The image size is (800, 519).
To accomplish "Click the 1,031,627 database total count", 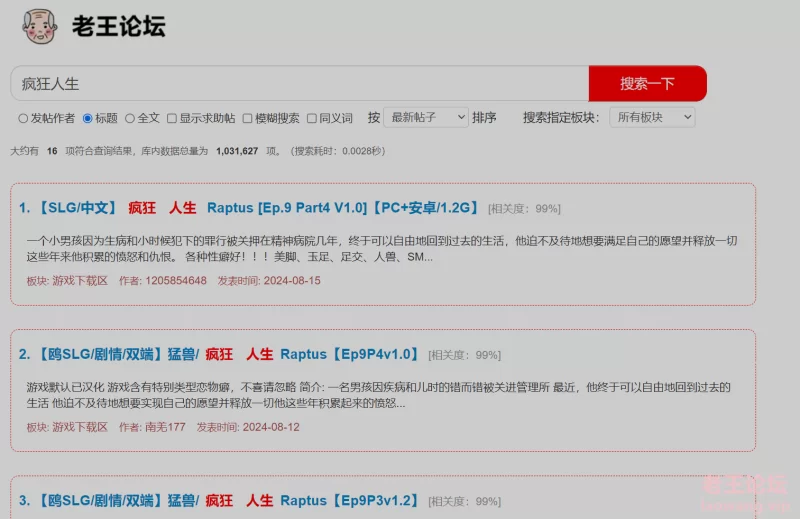I will coord(237,151).
